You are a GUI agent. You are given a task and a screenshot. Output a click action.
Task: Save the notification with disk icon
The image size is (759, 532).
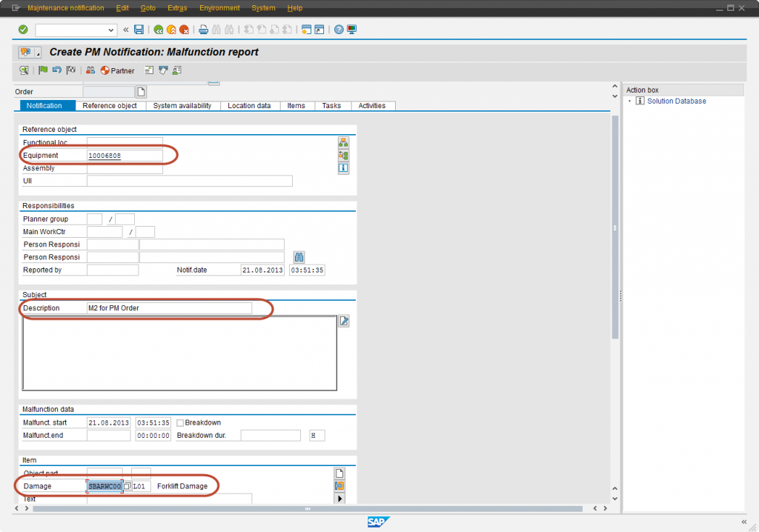coord(139,30)
